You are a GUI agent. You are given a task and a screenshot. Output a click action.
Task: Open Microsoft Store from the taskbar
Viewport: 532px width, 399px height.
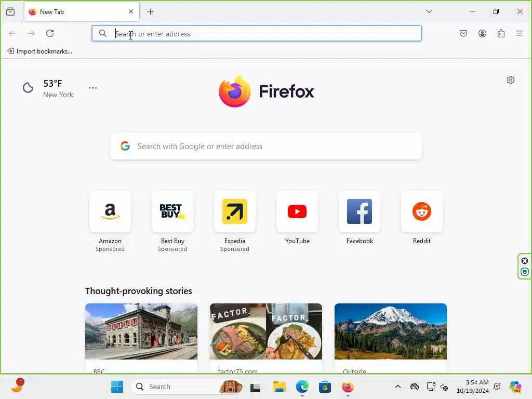pyautogui.click(x=325, y=387)
